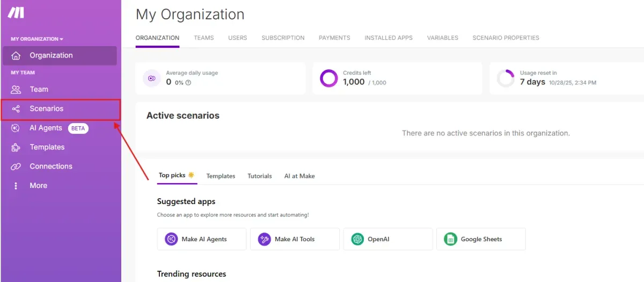Click the 10/28/25, 2:34 PM date
644x282 pixels.
pos(573,83)
